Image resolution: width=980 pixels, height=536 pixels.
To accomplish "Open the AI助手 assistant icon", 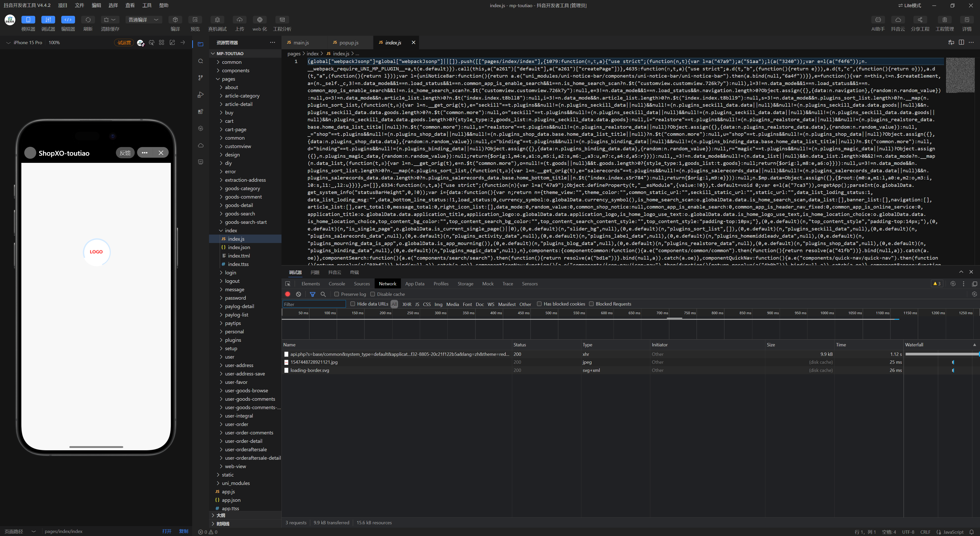I will pos(878,20).
